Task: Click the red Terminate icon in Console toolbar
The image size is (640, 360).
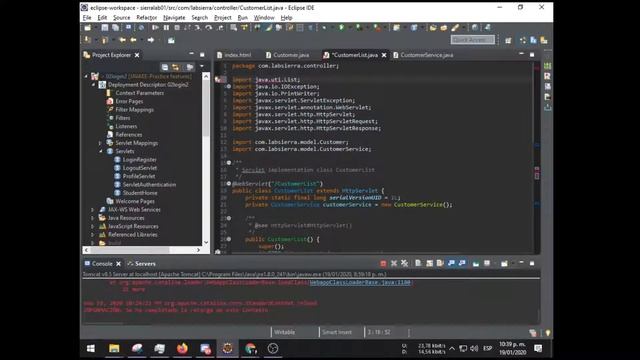Action: [x=383, y=264]
